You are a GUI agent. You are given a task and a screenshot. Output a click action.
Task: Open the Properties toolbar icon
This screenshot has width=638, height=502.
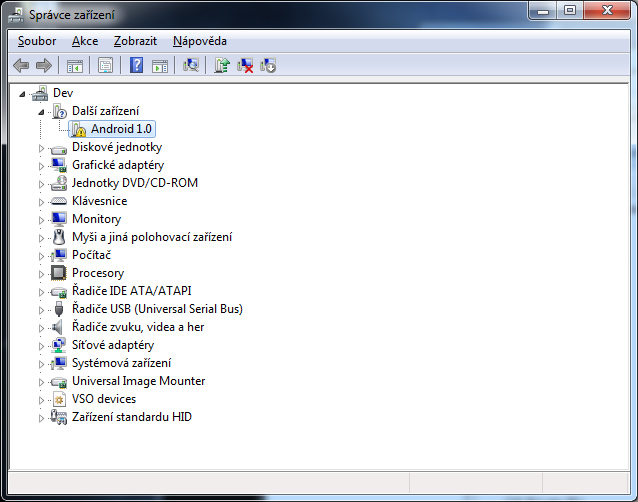pos(105,65)
